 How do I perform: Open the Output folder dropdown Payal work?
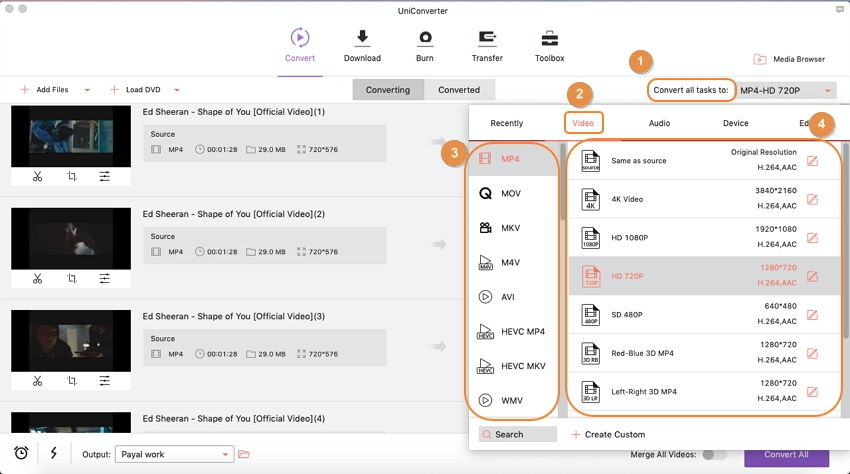click(x=175, y=454)
